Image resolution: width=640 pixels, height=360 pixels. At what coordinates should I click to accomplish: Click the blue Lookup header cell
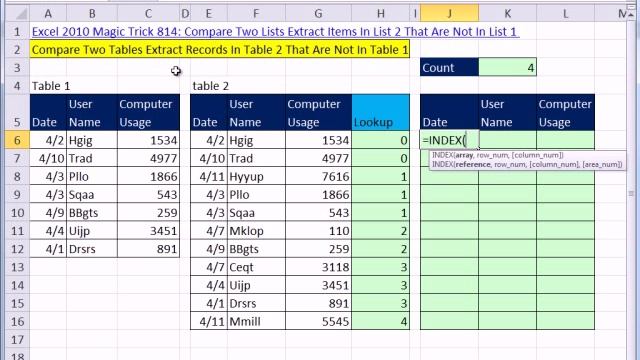pos(381,113)
